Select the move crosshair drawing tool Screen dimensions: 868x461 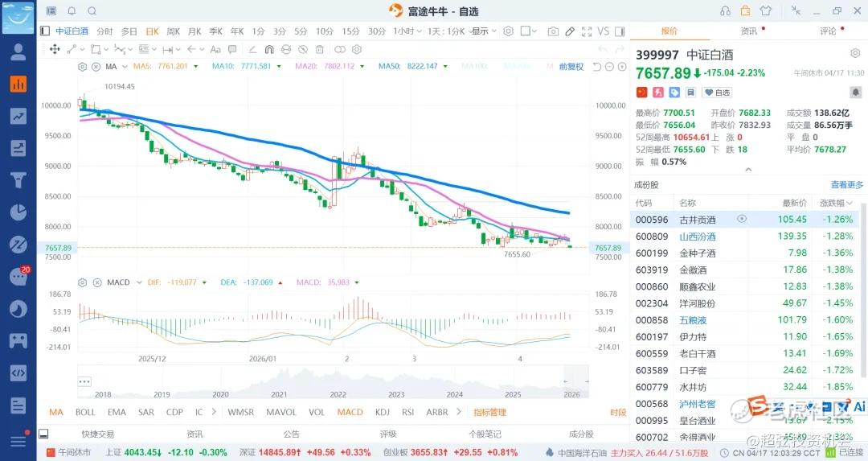[55, 49]
